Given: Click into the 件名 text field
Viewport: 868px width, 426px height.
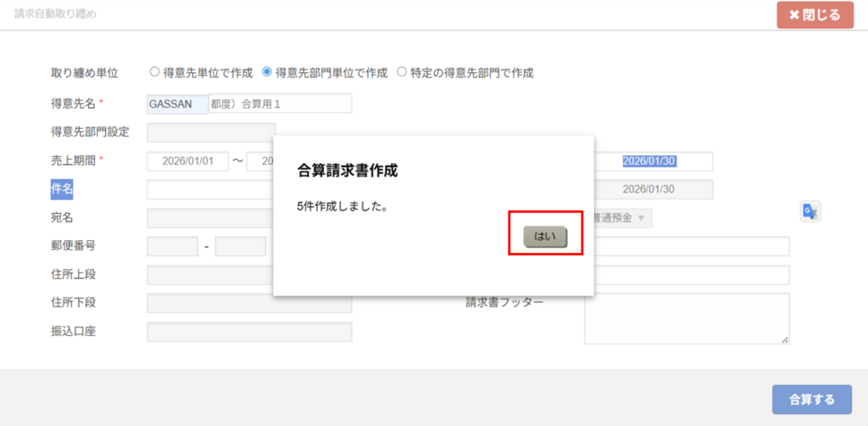Looking at the screenshot, I should click(x=209, y=189).
